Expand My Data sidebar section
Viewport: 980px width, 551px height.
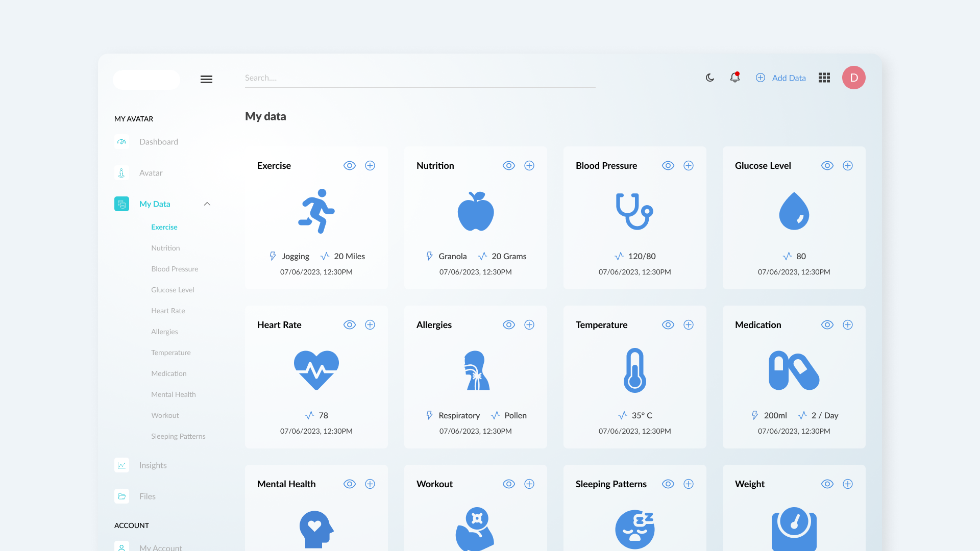coord(155,204)
